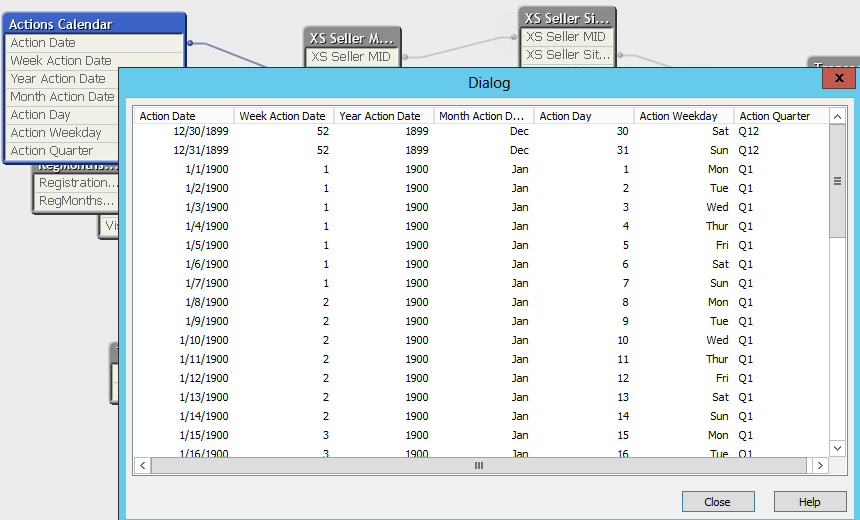This screenshot has width=860, height=520.
Task: Click the Close button in the dialog
Action: 717,502
